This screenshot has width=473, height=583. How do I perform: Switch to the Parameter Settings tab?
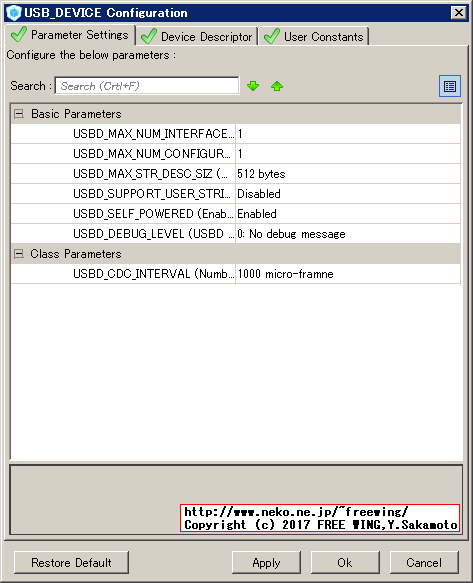point(70,35)
